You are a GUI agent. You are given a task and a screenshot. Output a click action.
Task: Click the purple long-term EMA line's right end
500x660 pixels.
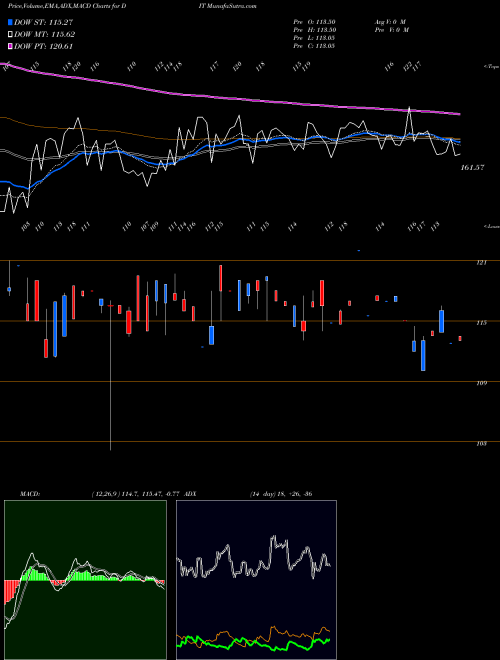(458, 114)
